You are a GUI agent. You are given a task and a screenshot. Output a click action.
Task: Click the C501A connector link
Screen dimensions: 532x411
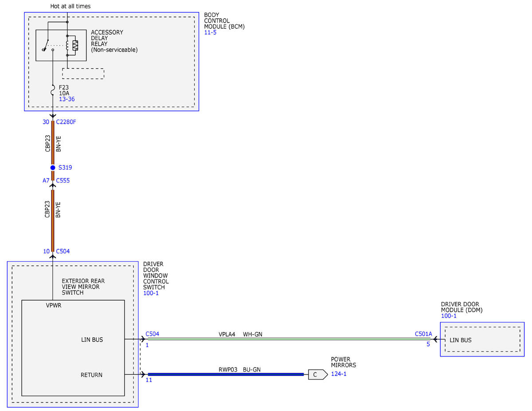(x=423, y=333)
